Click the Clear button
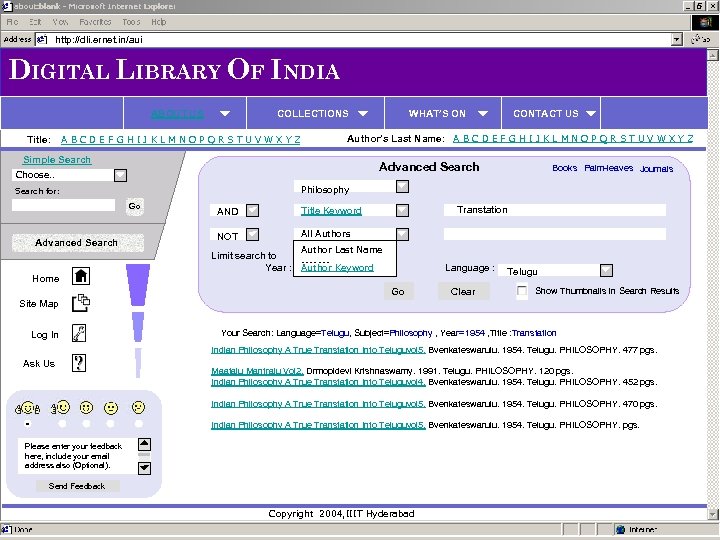Image resolution: width=720 pixels, height=540 pixels. pos(463,292)
